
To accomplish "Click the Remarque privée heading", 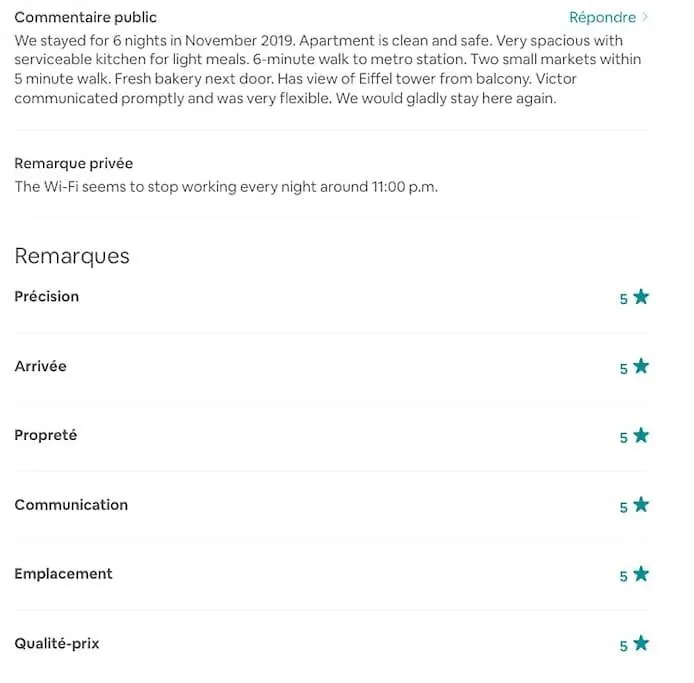I will [73, 163].
